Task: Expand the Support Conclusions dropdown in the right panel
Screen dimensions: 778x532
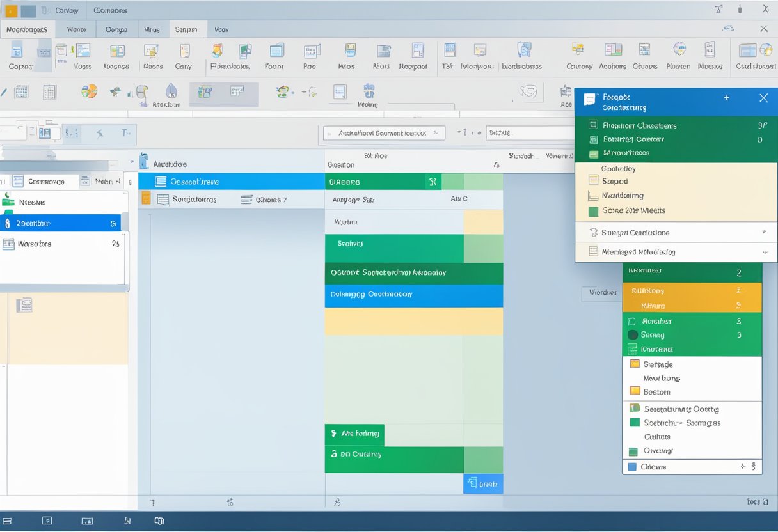Action: coord(765,232)
